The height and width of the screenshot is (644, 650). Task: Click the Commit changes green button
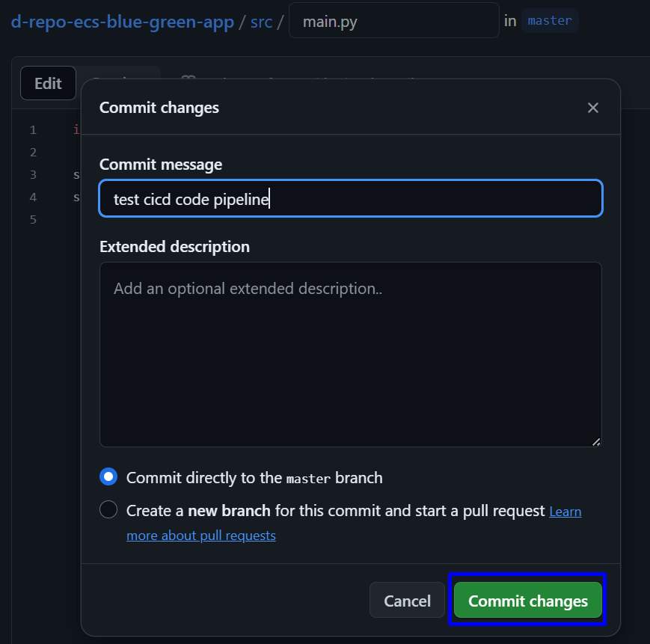click(x=527, y=601)
